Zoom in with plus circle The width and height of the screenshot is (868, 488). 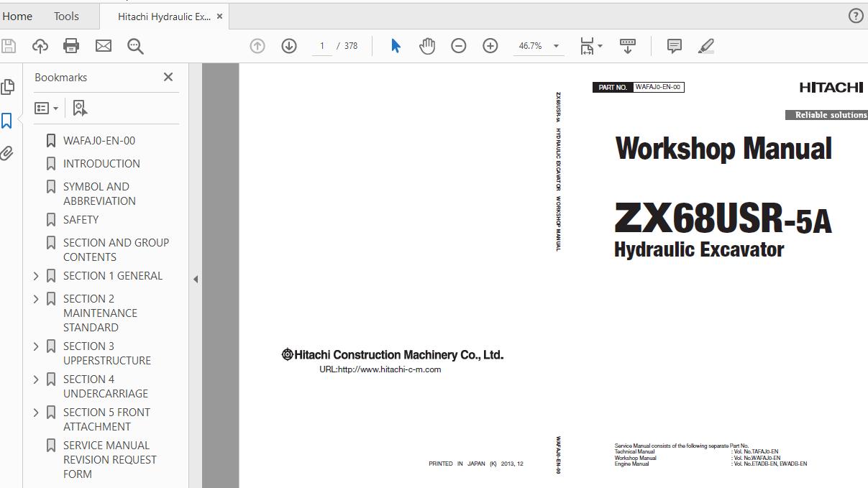click(x=490, y=46)
